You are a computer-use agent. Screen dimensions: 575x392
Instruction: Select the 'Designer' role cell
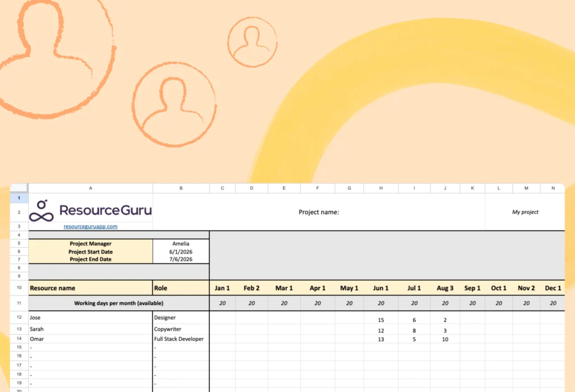click(181, 318)
